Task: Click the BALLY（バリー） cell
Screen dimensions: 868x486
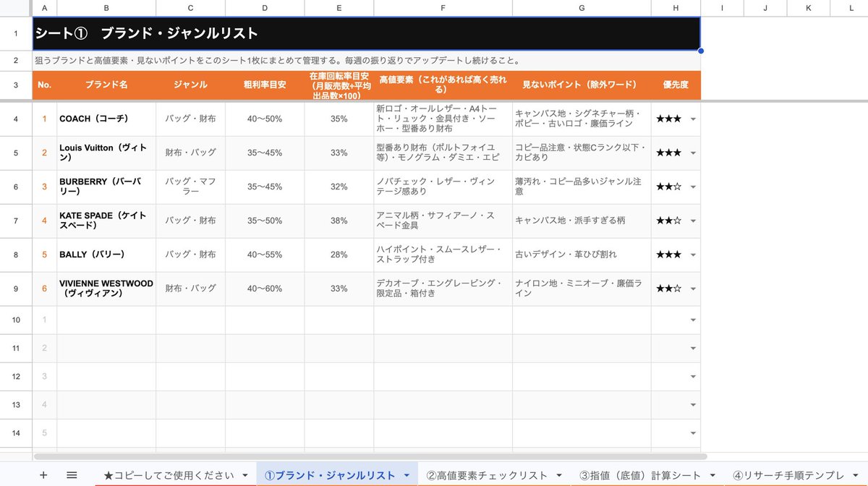Action: pyautogui.click(x=106, y=255)
